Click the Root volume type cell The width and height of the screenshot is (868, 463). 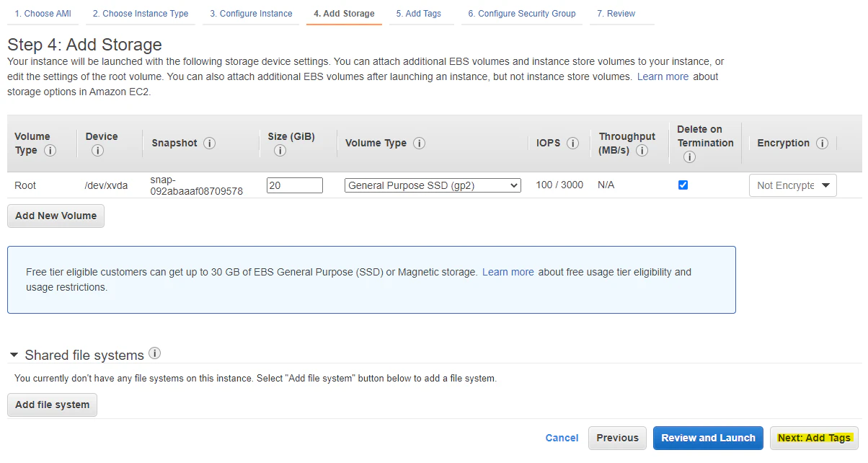[x=25, y=185]
